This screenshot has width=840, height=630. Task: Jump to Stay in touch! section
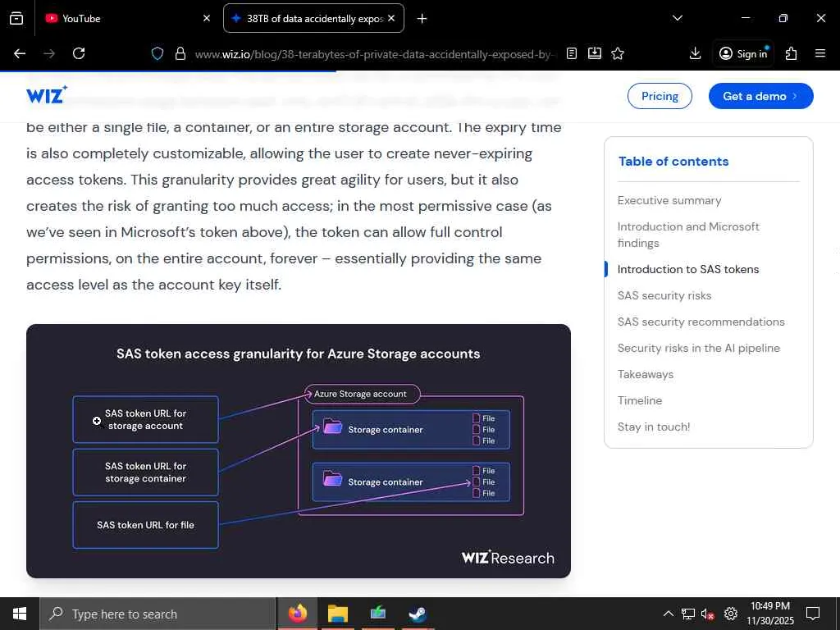pyautogui.click(x=654, y=427)
